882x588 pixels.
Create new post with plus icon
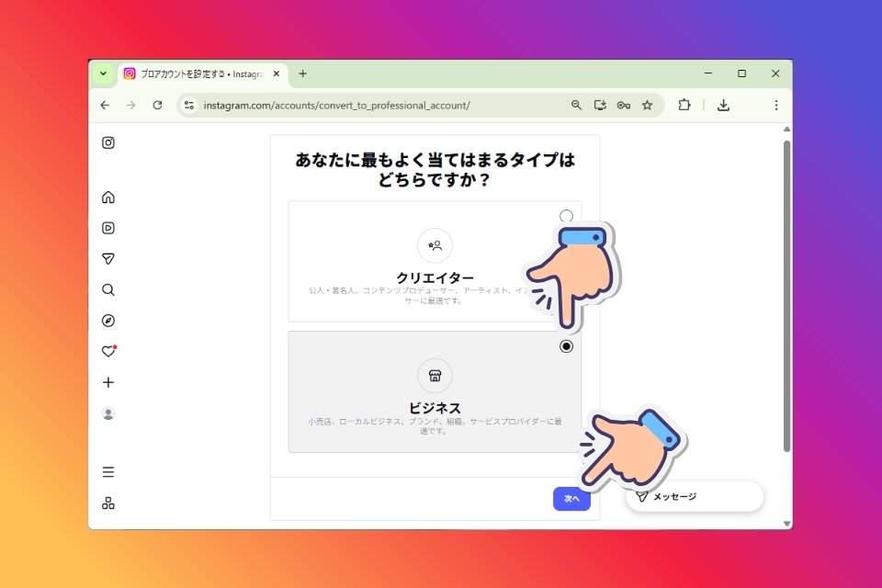point(108,382)
